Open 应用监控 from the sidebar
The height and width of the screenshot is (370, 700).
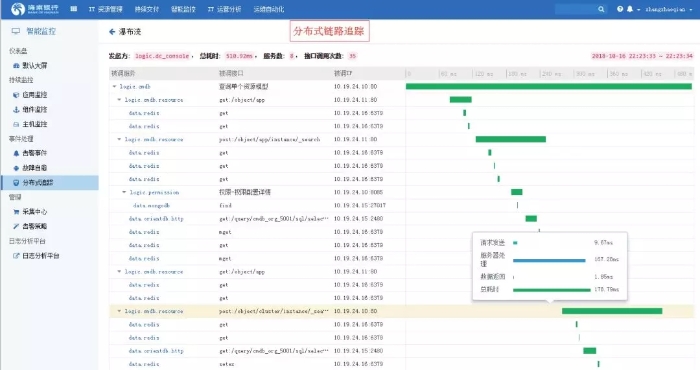pyautogui.click(x=30, y=95)
